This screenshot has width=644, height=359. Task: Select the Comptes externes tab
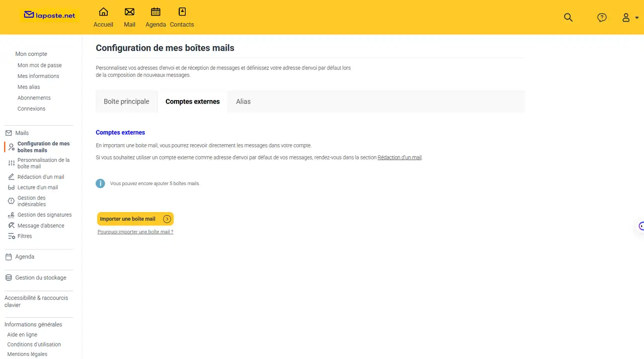click(192, 102)
